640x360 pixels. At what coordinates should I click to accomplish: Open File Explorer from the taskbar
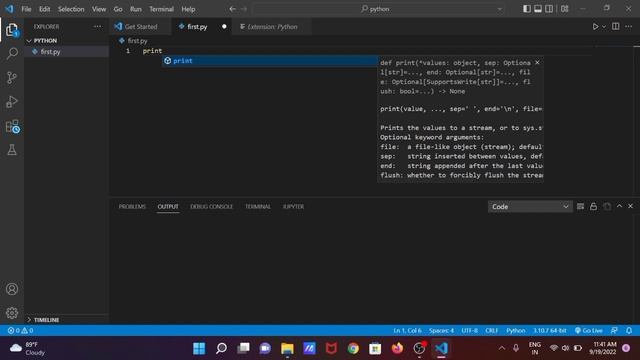pos(287,348)
